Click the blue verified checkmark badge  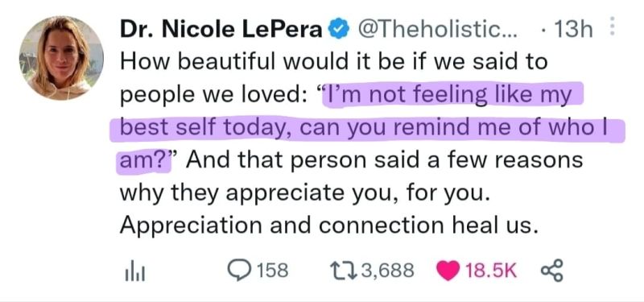336,30
